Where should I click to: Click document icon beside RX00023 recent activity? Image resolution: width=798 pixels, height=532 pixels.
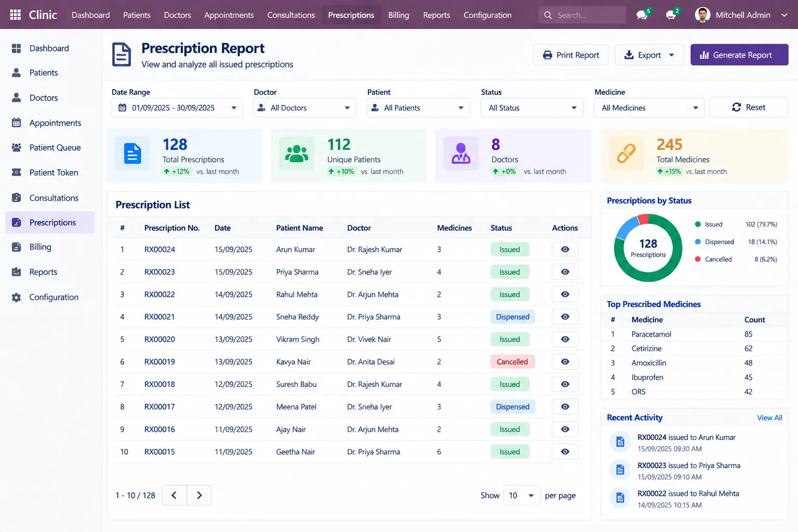pos(620,470)
